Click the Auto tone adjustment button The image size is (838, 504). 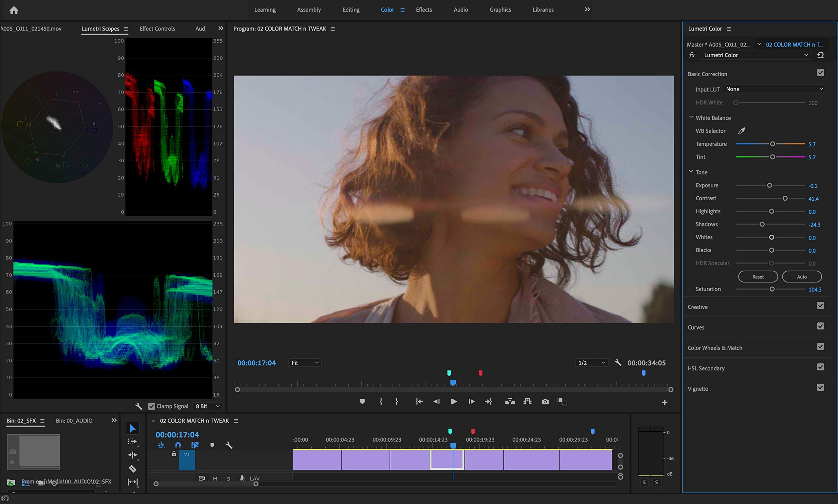[801, 277]
